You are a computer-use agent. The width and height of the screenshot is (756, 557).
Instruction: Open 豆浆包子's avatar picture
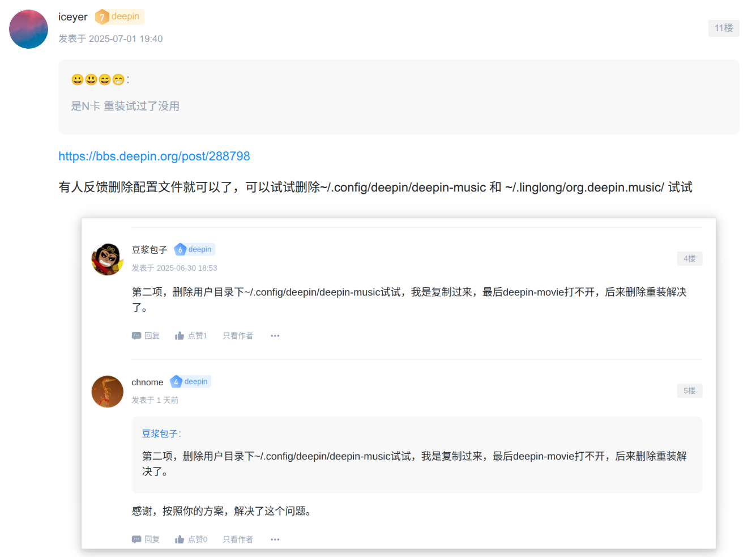pyautogui.click(x=108, y=260)
